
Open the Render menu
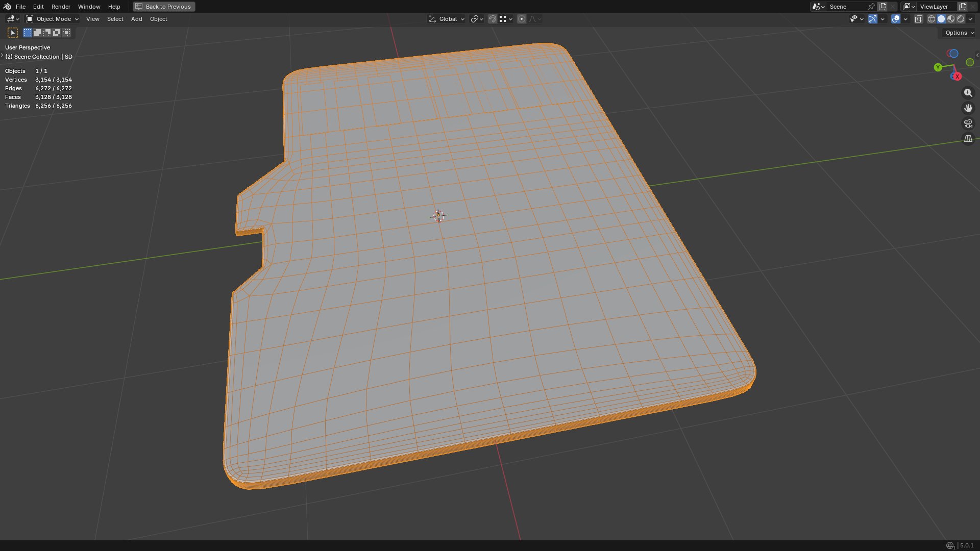pos(61,7)
